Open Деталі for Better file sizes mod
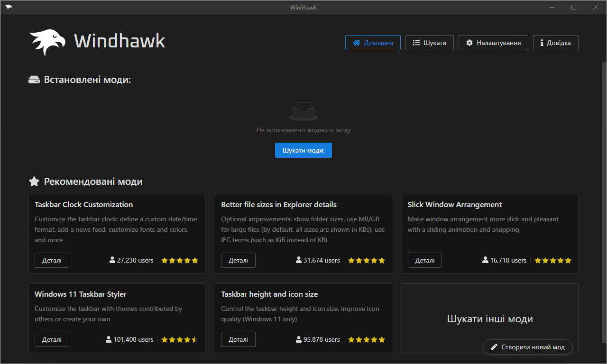The height and width of the screenshot is (364, 607). 238,260
